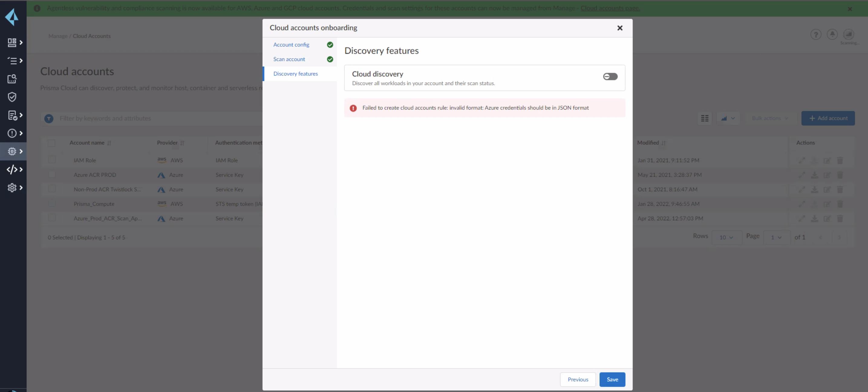Open the Bulk actions dropdown

coord(770,118)
